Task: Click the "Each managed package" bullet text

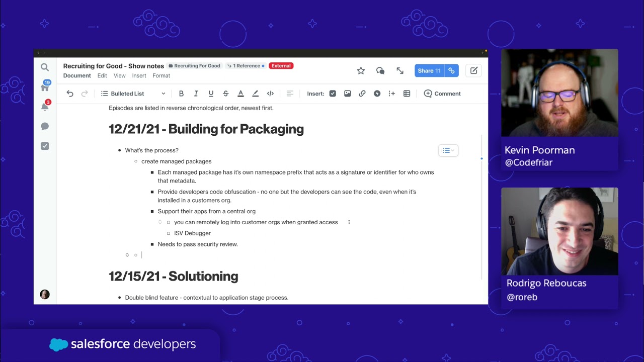Action: (x=295, y=176)
